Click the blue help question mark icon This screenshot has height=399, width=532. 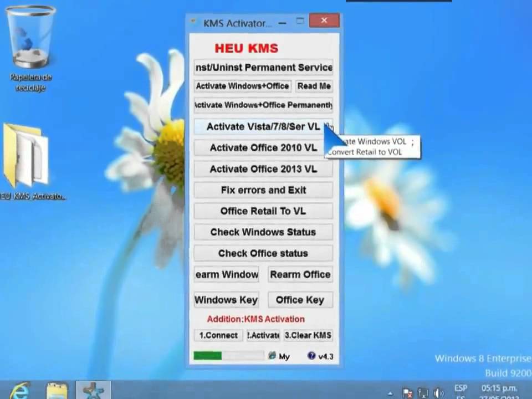[x=311, y=356]
